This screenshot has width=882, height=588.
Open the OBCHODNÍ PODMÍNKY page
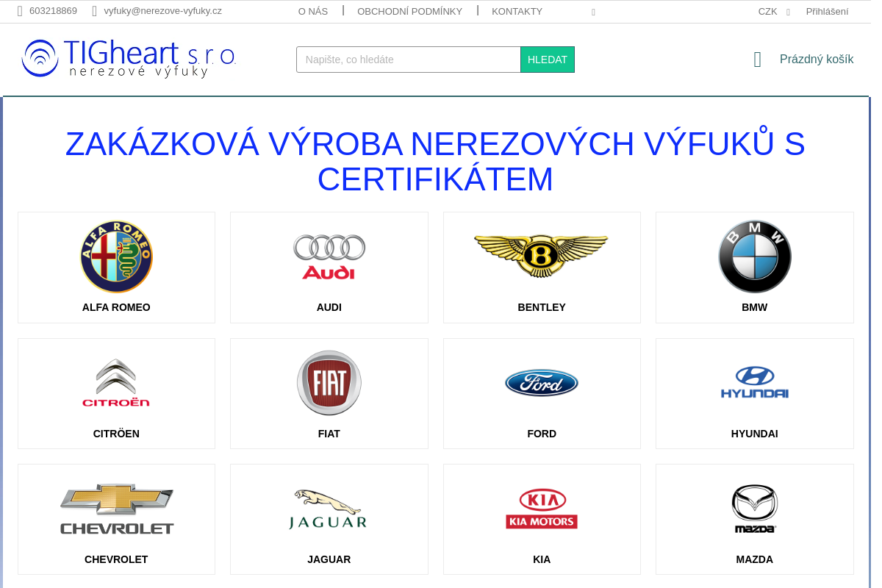click(409, 11)
